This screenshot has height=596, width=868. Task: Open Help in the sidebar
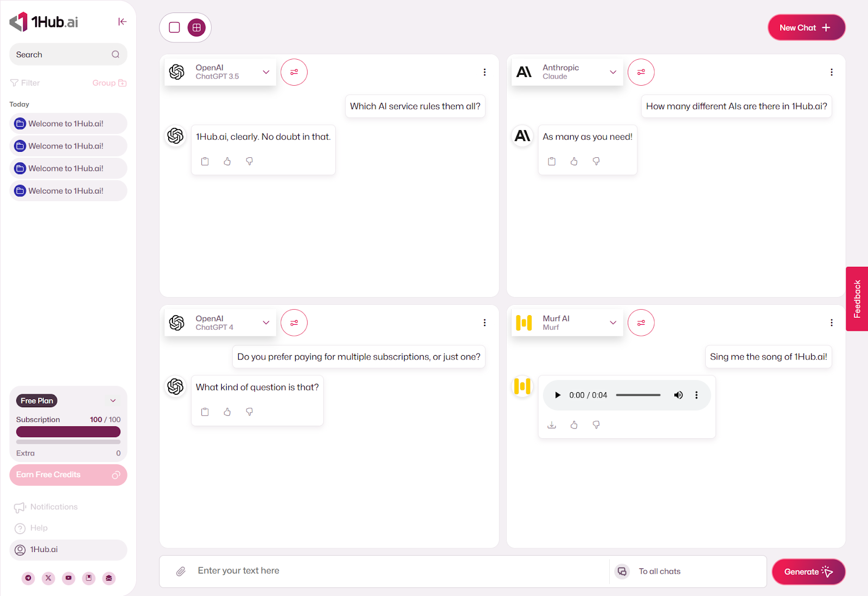(x=31, y=528)
